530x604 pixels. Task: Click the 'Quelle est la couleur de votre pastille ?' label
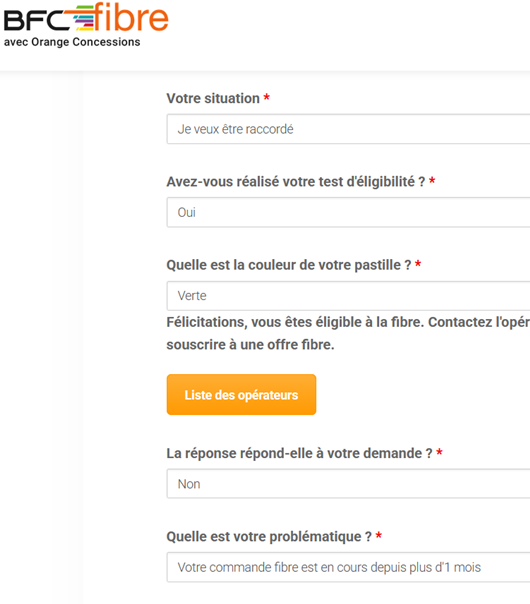point(289,265)
